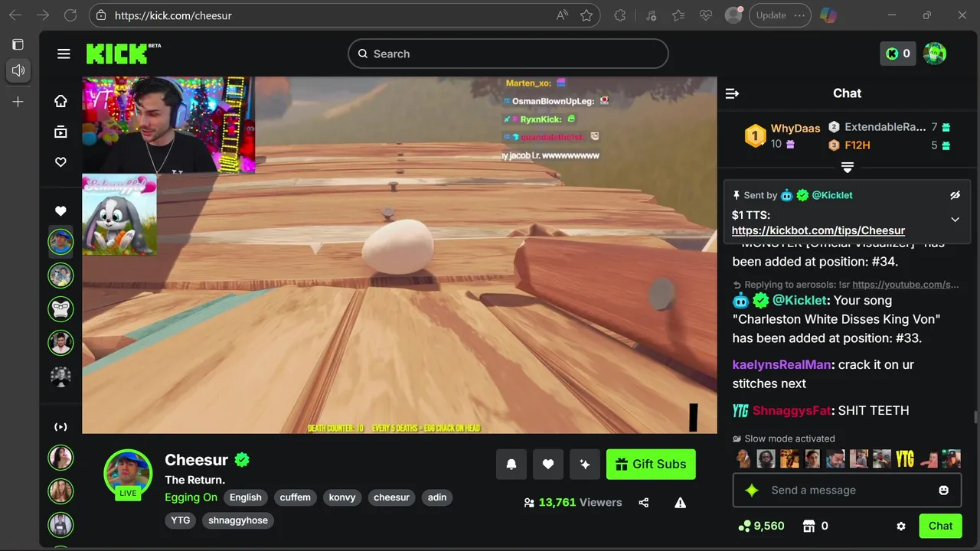Go to Home in Kick sidebar
Image resolution: width=980 pixels, height=551 pixels.
(60, 101)
